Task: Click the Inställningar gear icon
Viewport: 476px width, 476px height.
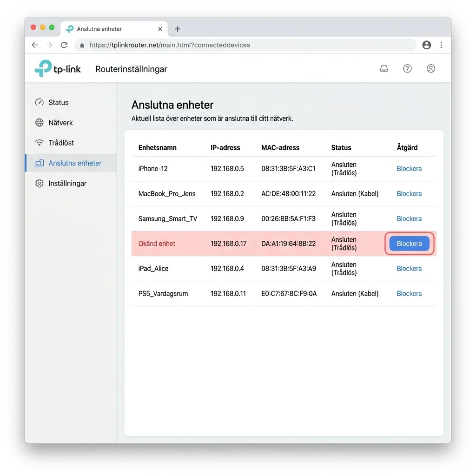Action: pyautogui.click(x=39, y=183)
